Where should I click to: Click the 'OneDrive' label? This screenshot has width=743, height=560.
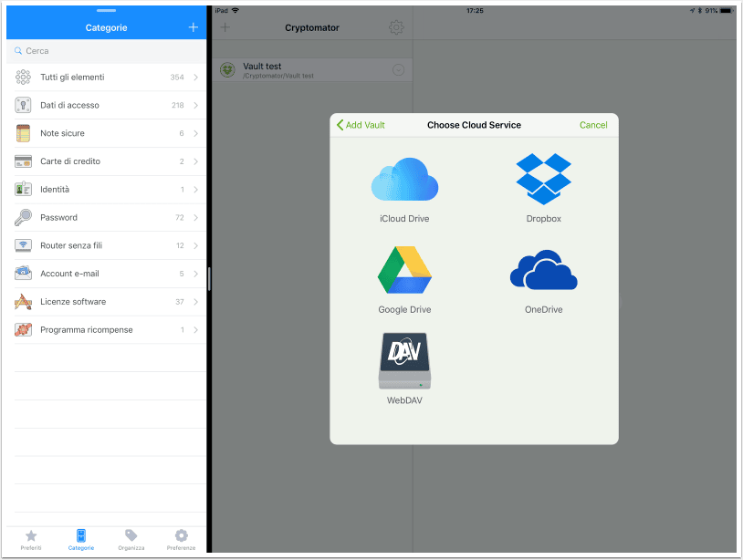coord(543,309)
